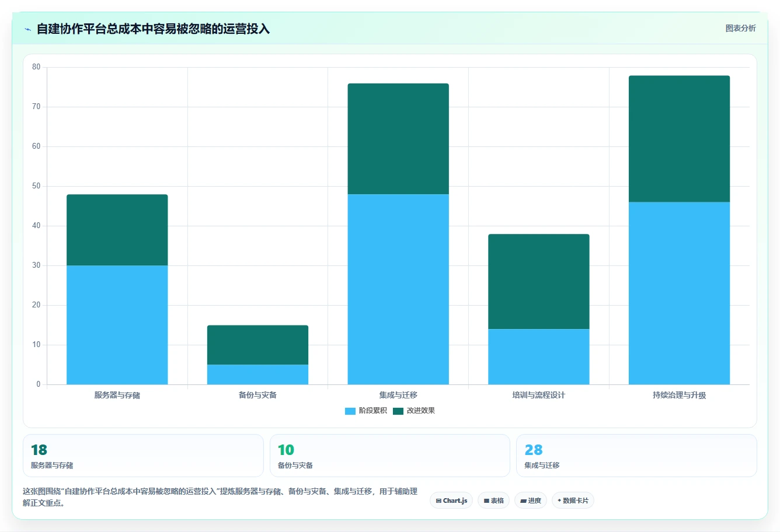The height and width of the screenshot is (532, 780).
Task: Click the green segment of 备份与灾备 bar
Action: 257,345
